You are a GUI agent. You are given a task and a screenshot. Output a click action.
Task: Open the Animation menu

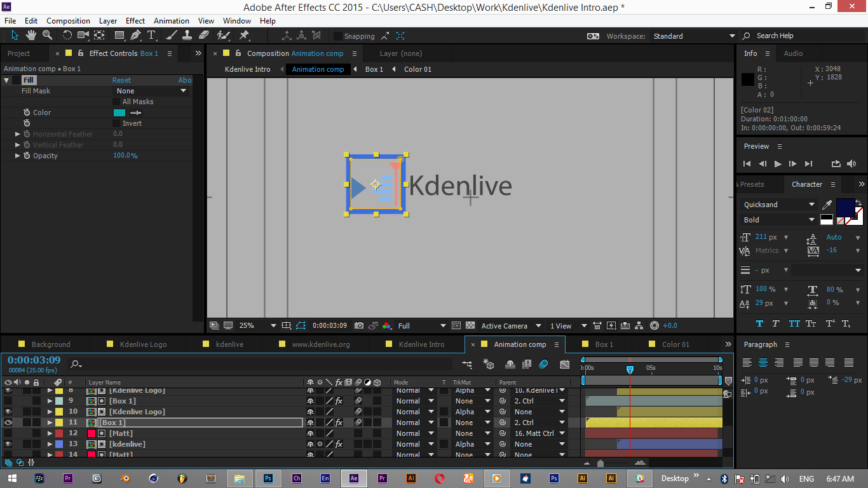click(x=172, y=20)
